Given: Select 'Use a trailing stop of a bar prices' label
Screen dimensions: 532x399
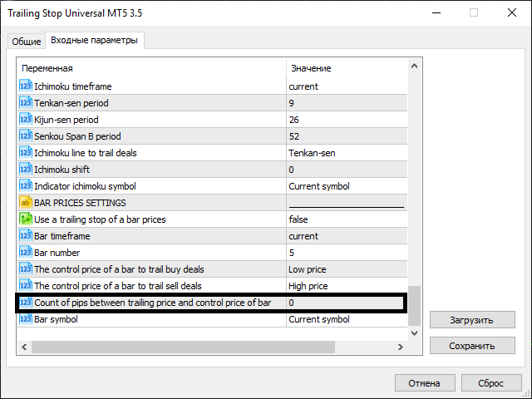Looking at the screenshot, I should point(100,219).
